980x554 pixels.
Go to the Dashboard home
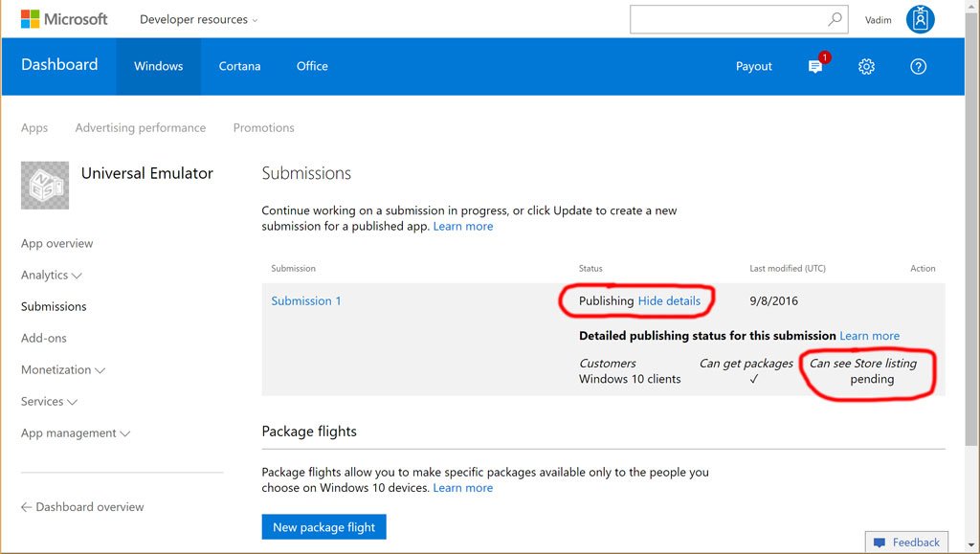59,65
